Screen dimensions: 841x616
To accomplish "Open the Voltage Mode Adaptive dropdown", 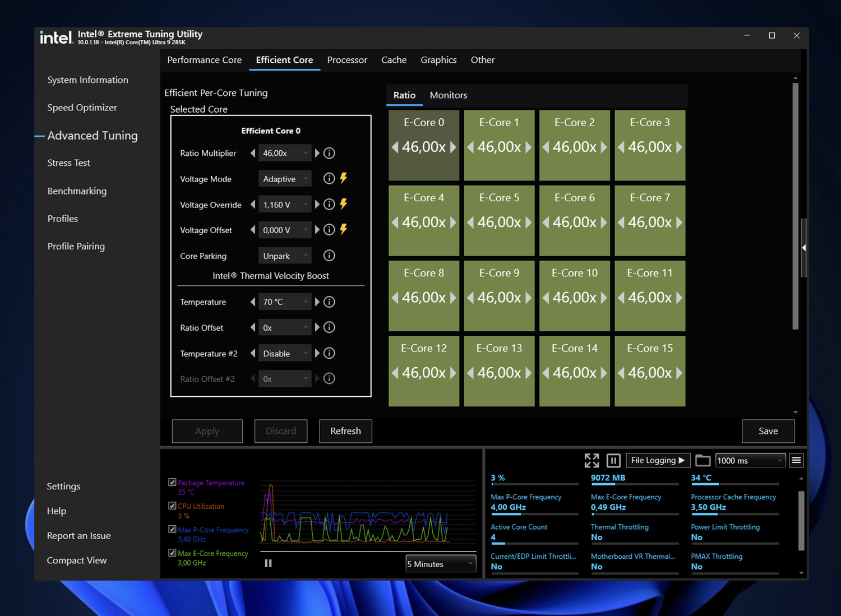I will [x=285, y=179].
